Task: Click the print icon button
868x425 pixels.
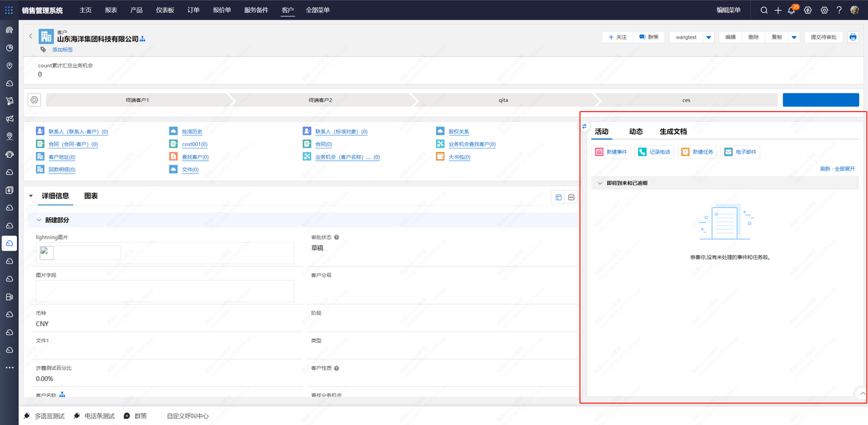Action: click(853, 37)
